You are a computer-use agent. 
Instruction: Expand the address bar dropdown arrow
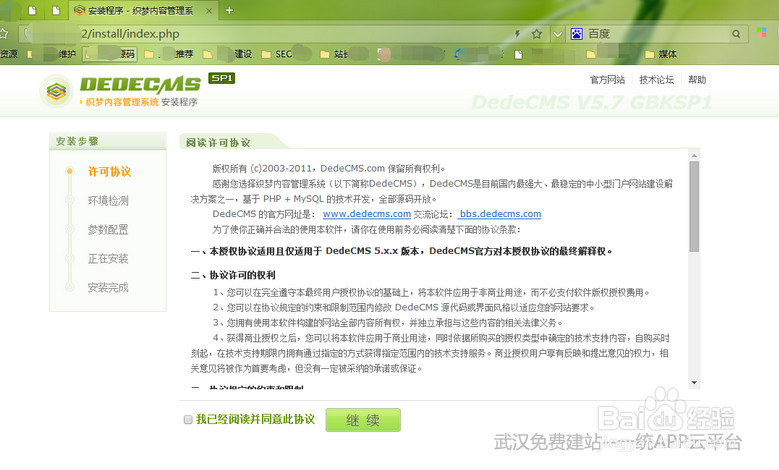click(557, 34)
